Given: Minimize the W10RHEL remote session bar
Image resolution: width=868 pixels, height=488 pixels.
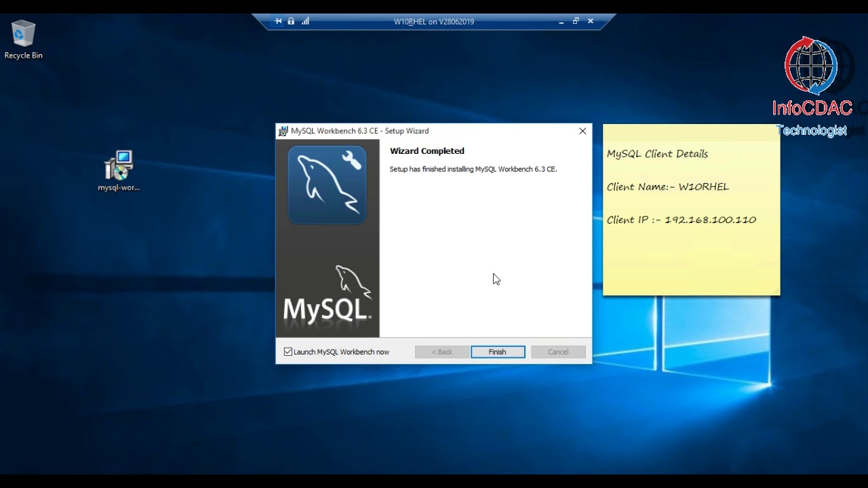Looking at the screenshot, I should (561, 22).
